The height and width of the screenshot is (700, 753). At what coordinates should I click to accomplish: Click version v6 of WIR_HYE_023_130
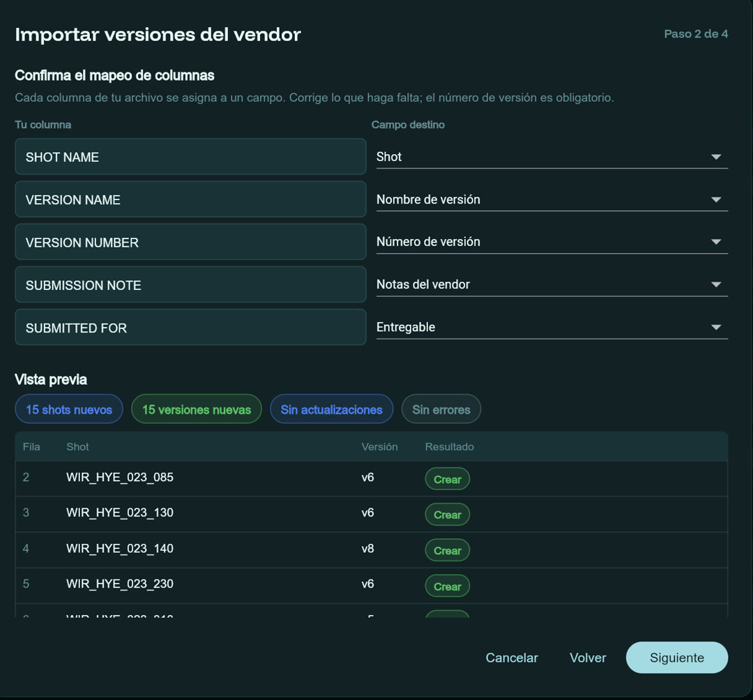coord(367,512)
